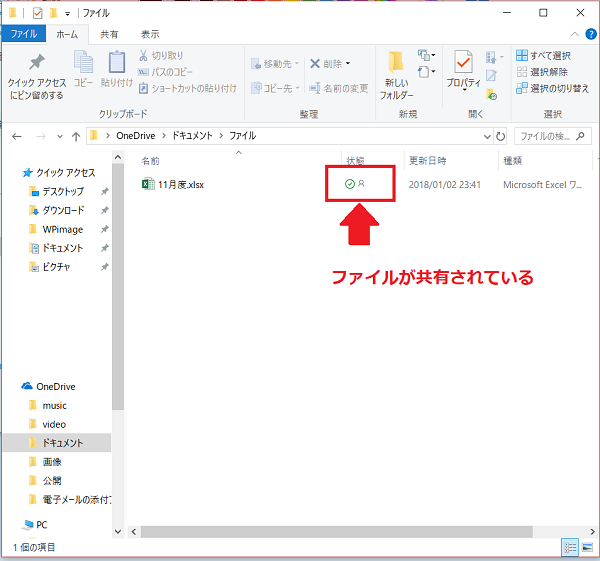Click the Edit icon in 開く group
The width and height of the screenshot is (600, 561).
pos(491,76)
